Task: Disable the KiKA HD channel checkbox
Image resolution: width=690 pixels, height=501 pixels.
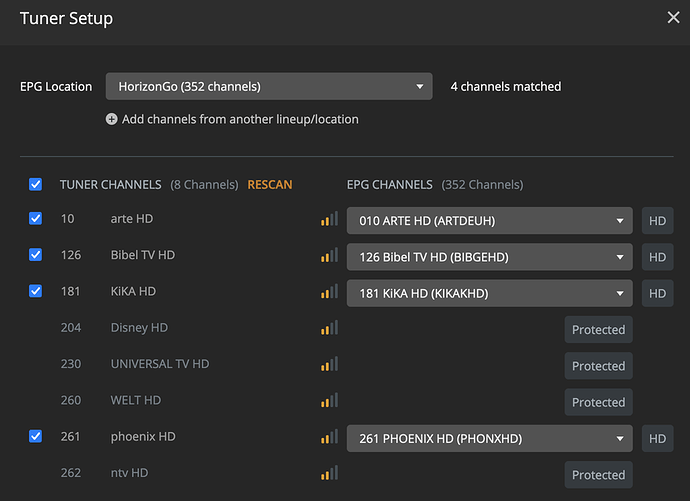Action: coord(36,292)
